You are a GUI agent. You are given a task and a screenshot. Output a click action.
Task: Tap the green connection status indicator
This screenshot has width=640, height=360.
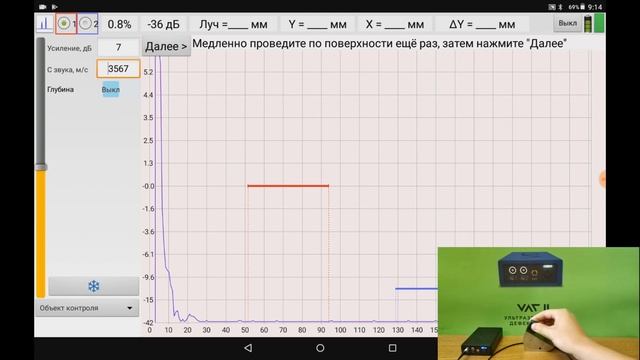click(599, 23)
